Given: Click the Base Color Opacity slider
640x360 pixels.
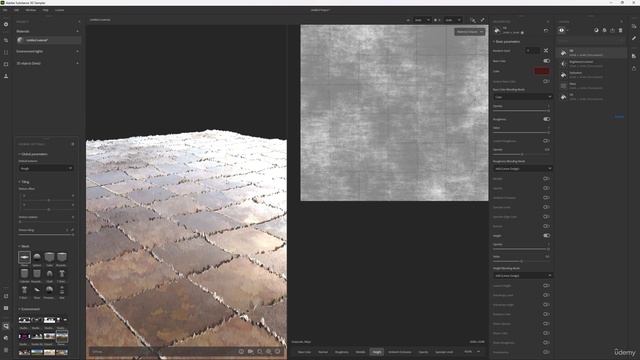Looking at the screenshot, I should [521, 111].
